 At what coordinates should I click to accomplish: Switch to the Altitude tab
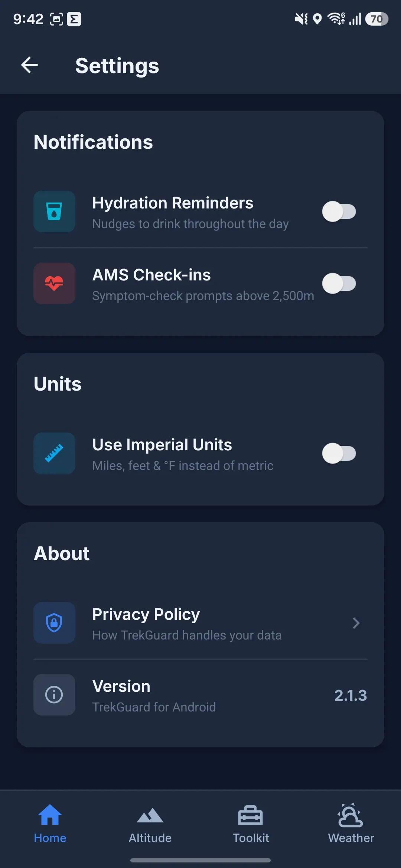tap(150, 823)
